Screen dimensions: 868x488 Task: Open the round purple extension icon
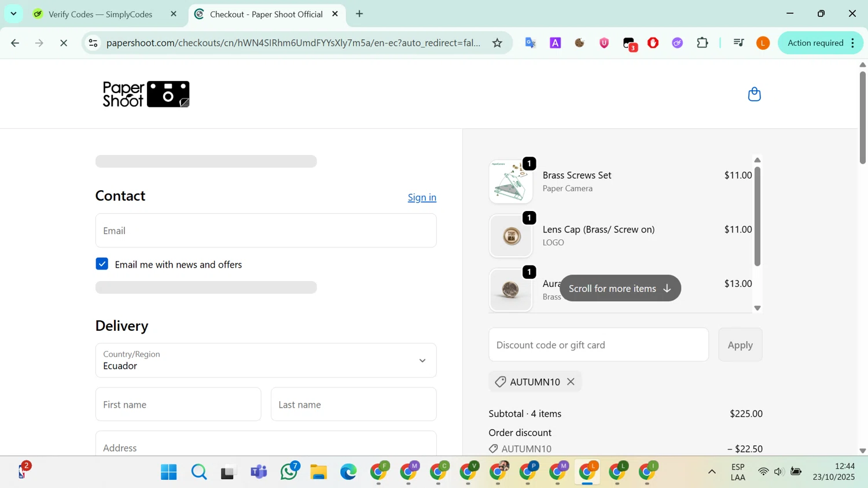[678, 43]
